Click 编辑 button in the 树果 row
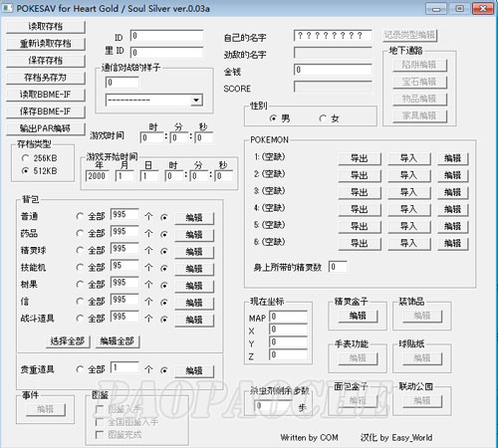The image size is (498, 448). [194, 286]
